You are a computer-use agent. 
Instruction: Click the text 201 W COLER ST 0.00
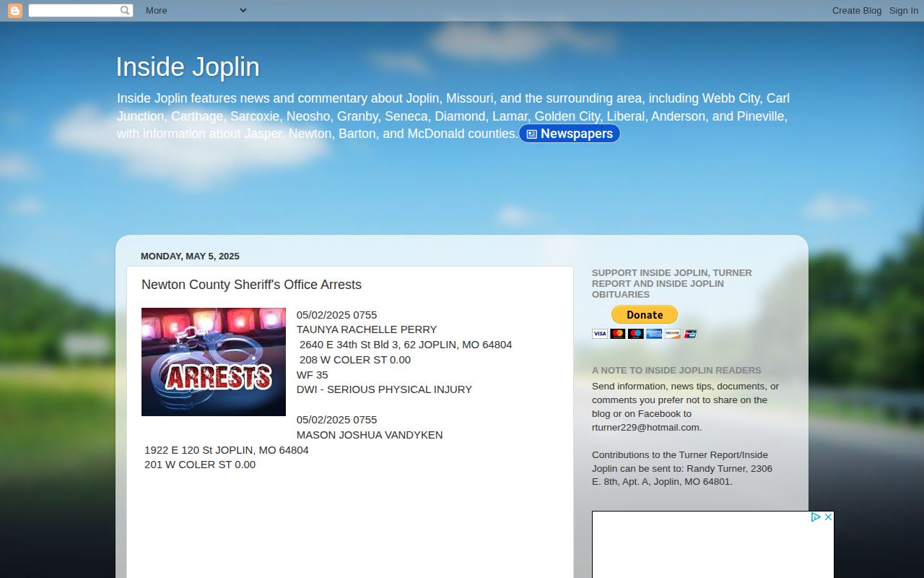[200, 465]
